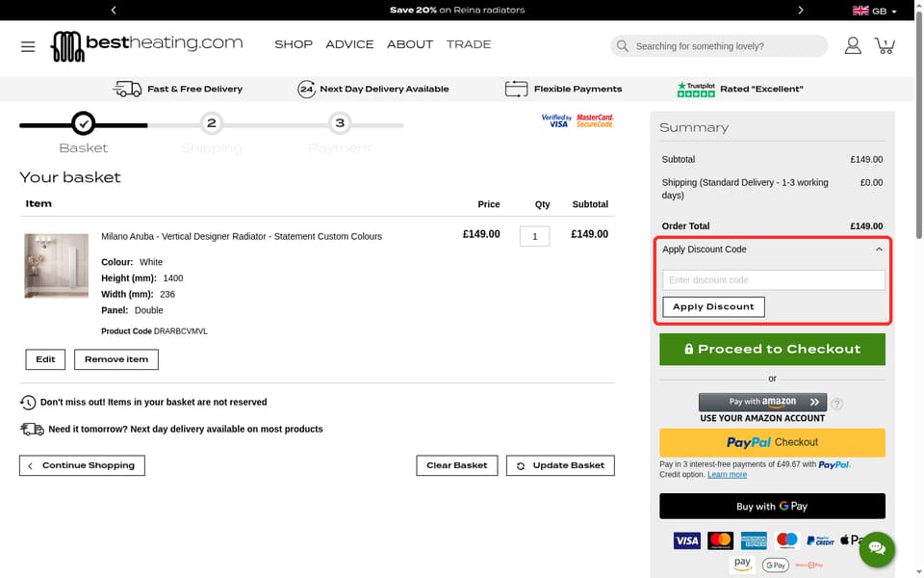The image size is (924, 578).
Task: Click Continue Shopping button
Action: (x=82, y=465)
